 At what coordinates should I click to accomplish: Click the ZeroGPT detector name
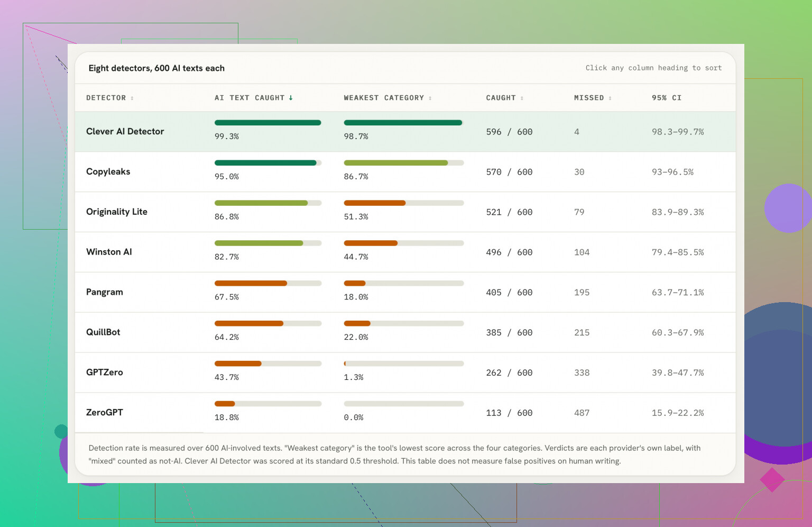[105, 412]
